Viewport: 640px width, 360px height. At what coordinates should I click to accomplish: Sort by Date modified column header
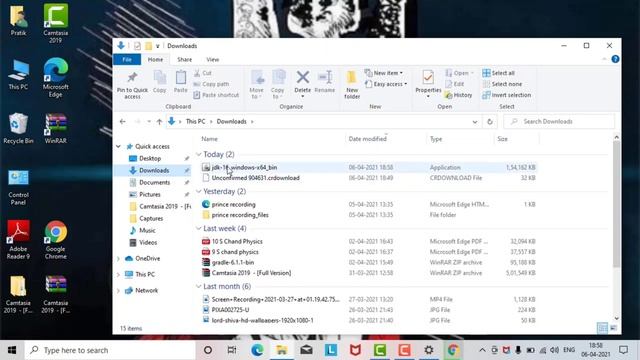367,139
